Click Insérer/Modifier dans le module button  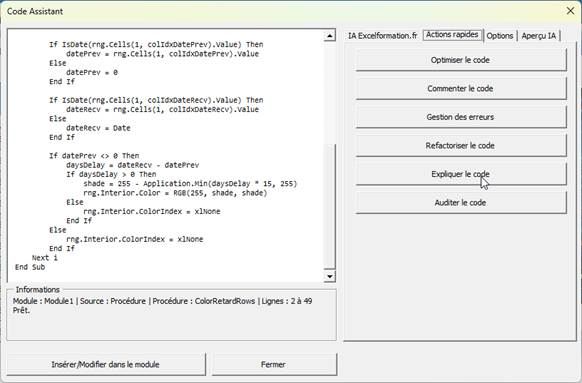click(106, 364)
